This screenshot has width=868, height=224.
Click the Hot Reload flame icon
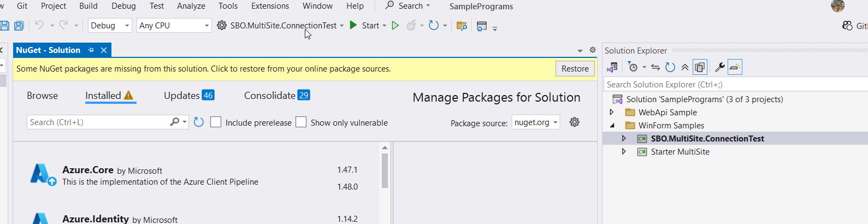[411, 25]
